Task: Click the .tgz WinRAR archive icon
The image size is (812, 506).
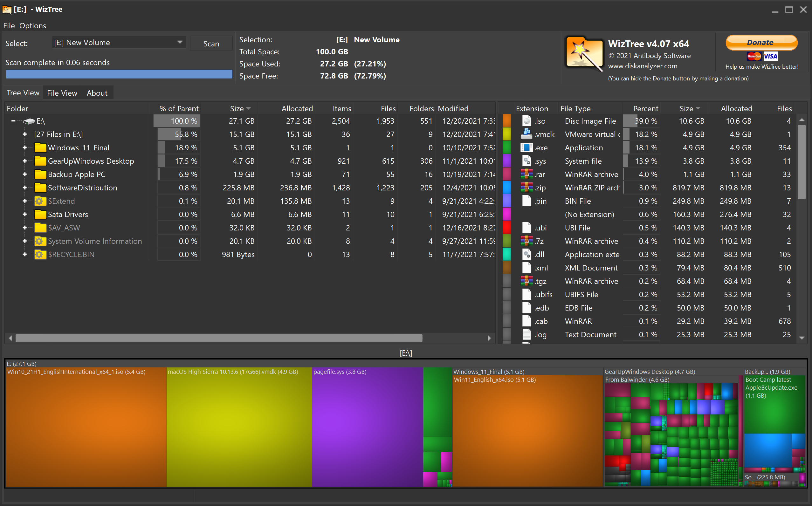Action: pos(527,281)
